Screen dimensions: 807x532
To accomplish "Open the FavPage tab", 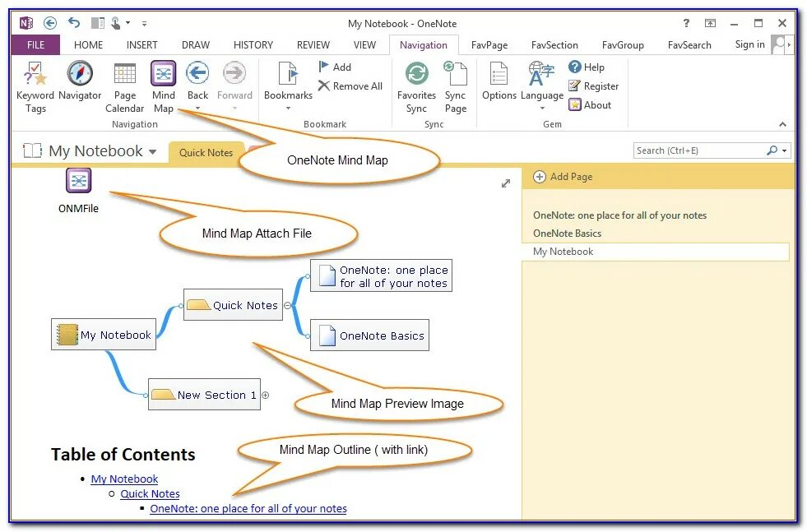I will (489, 44).
